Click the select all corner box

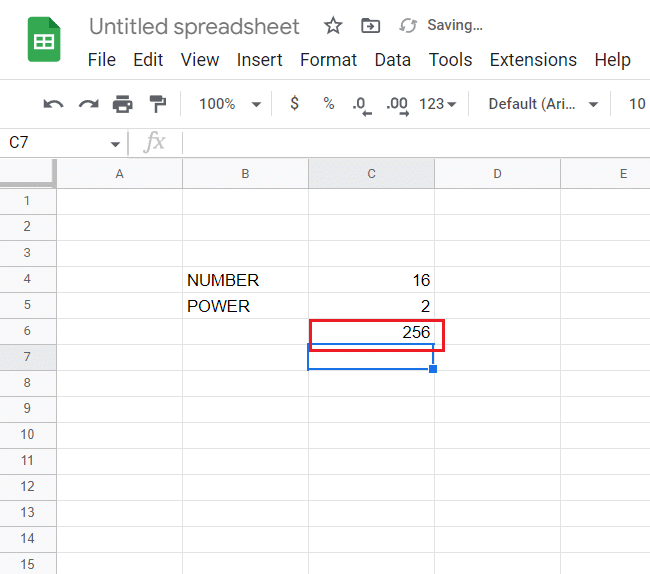point(28,174)
